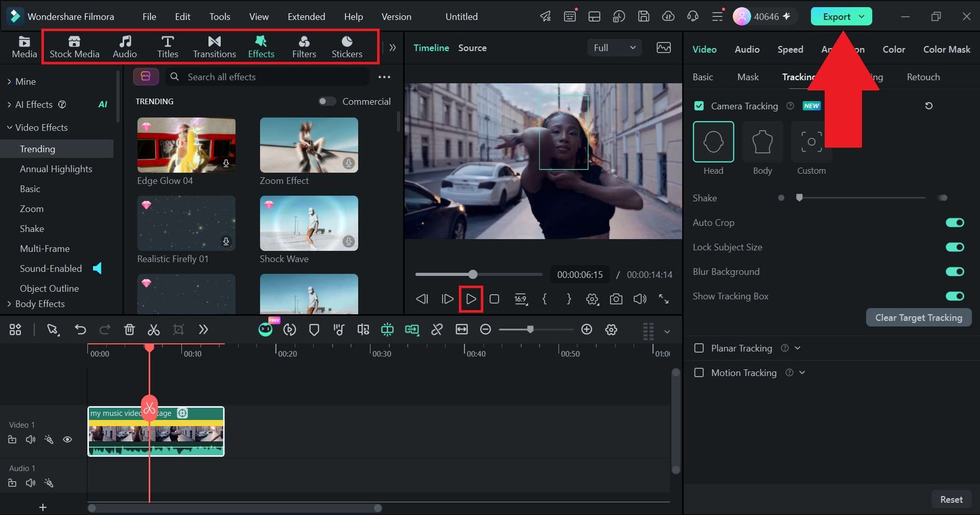The width and height of the screenshot is (980, 515).
Task: Open the Stickers panel
Action: coord(347,46)
